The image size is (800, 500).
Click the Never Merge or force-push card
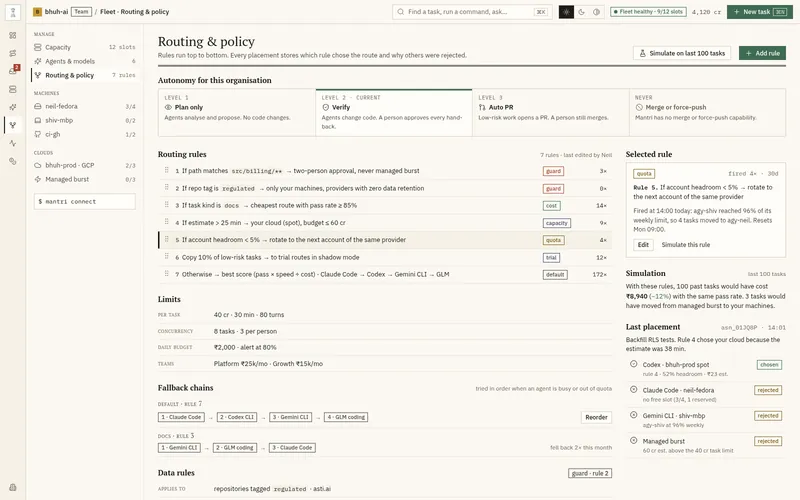point(707,112)
